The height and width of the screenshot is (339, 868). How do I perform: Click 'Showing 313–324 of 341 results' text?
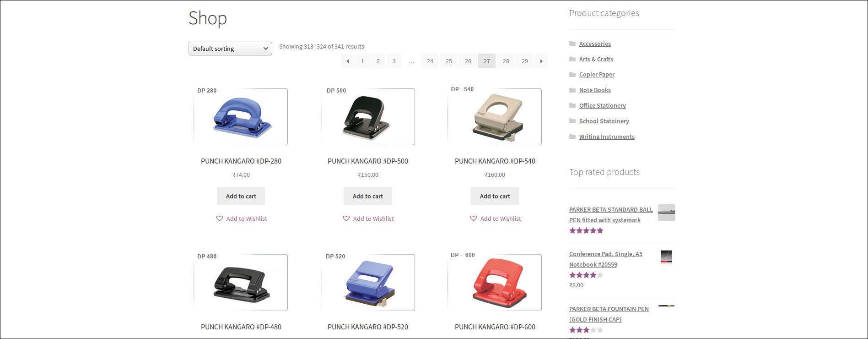322,47
